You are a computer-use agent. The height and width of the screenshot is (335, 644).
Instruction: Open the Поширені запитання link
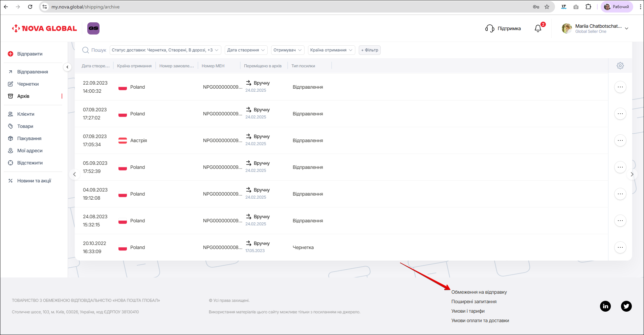click(474, 301)
